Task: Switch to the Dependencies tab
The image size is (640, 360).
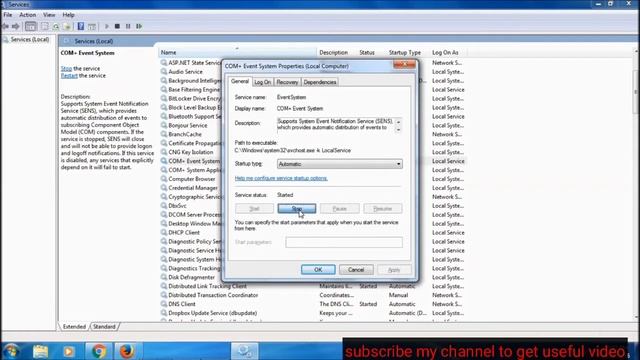Action: point(320,82)
